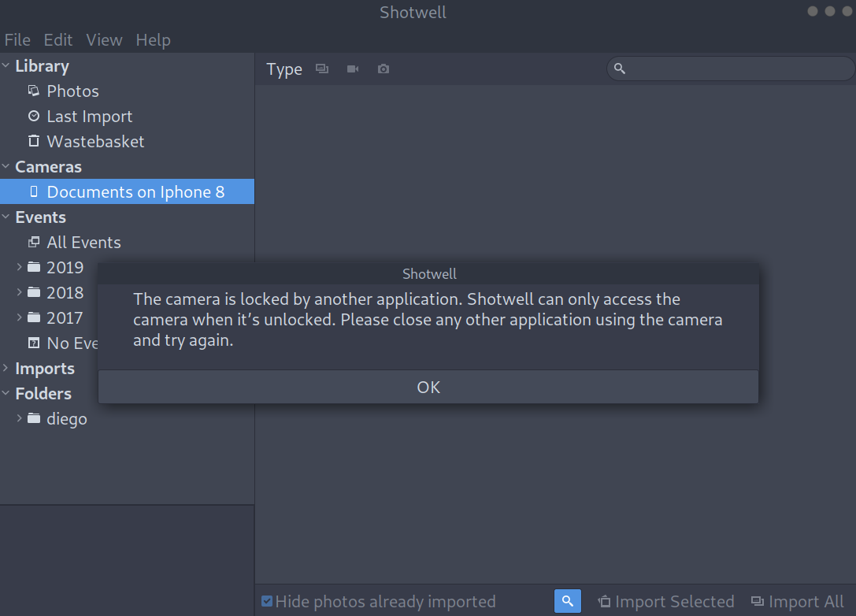Select the 2017 events entry

coord(65,317)
